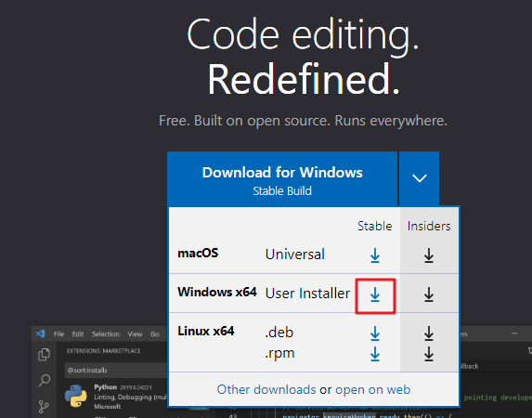Click the EXTENSIONS: MARKETPLACE header
This screenshot has width=532, height=418.
pyautogui.click(x=103, y=351)
